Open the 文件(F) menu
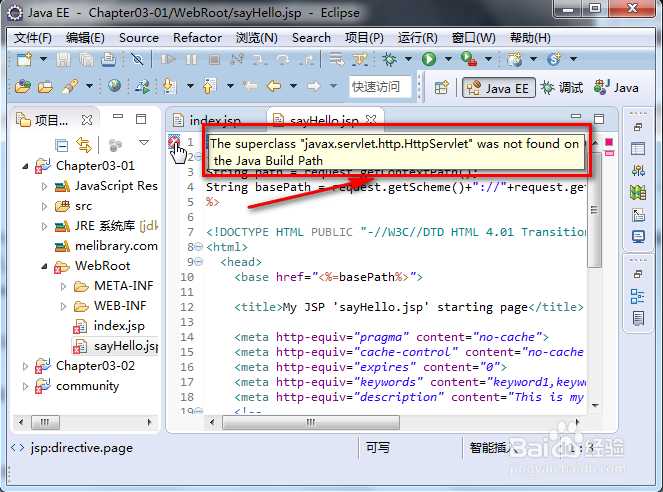 coord(33,38)
